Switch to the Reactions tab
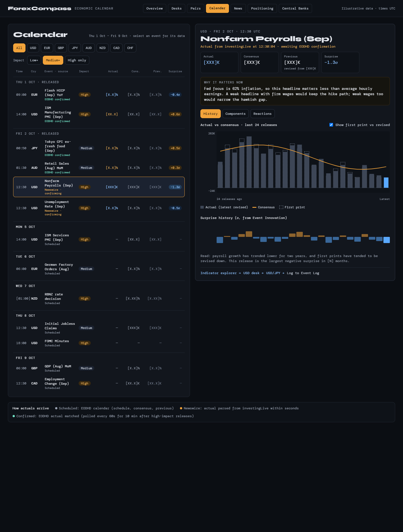The image size is (403, 532). coord(263,114)
